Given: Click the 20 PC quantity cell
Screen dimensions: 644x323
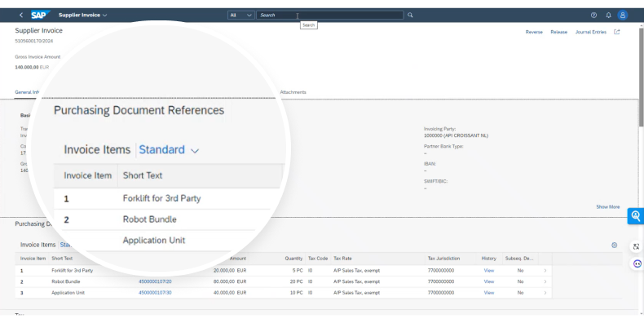Looking at the screenshot, I should pyautogui.click(x=296, y=281).
